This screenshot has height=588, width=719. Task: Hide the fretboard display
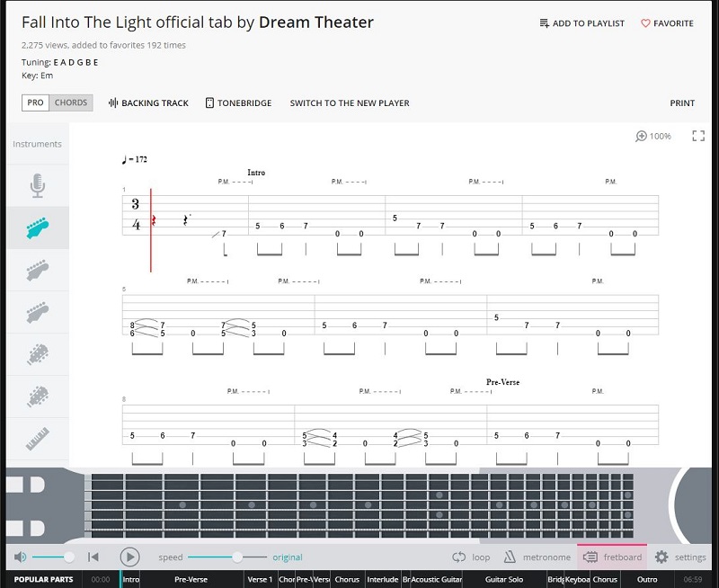pyautogui.click(x=612, y=557)
